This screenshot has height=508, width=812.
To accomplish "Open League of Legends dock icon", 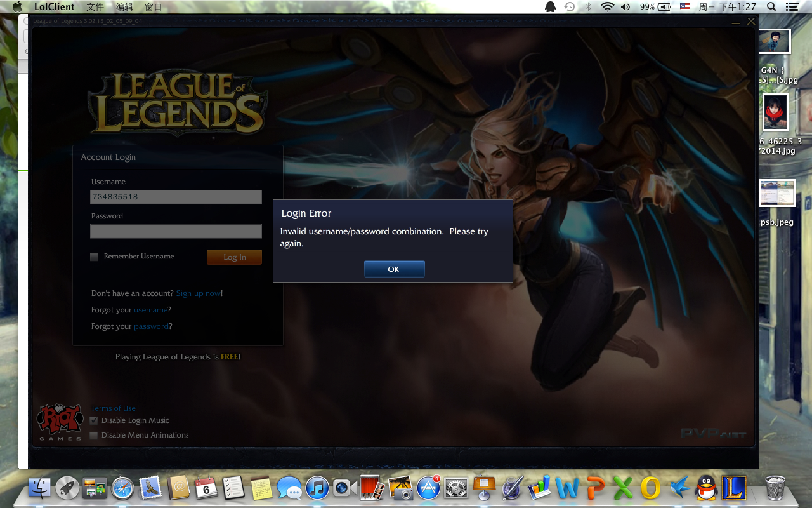I will (734, 488).
